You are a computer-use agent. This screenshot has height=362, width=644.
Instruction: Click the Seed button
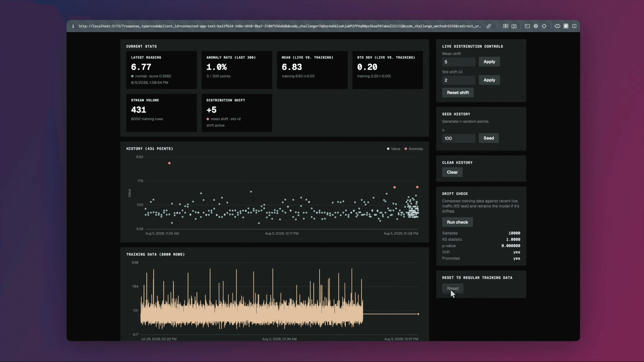489,138
